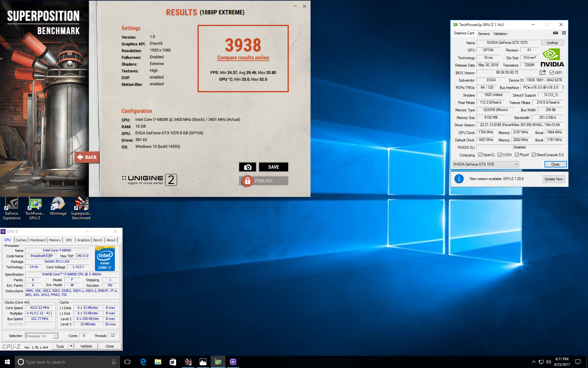Launch Edge browser from taskbar
588x368 pixels.
tap(143, 362)
